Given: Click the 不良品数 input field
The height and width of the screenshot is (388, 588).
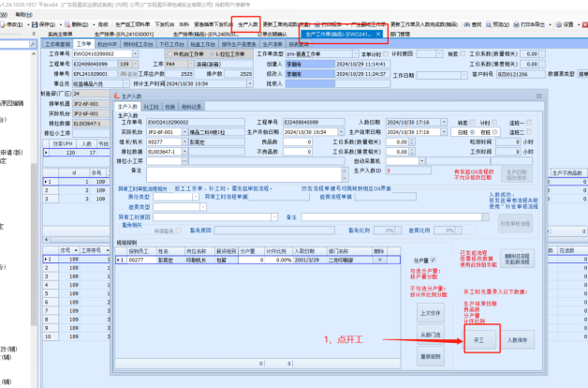Looking at the screenshot, I should point(298,152).
